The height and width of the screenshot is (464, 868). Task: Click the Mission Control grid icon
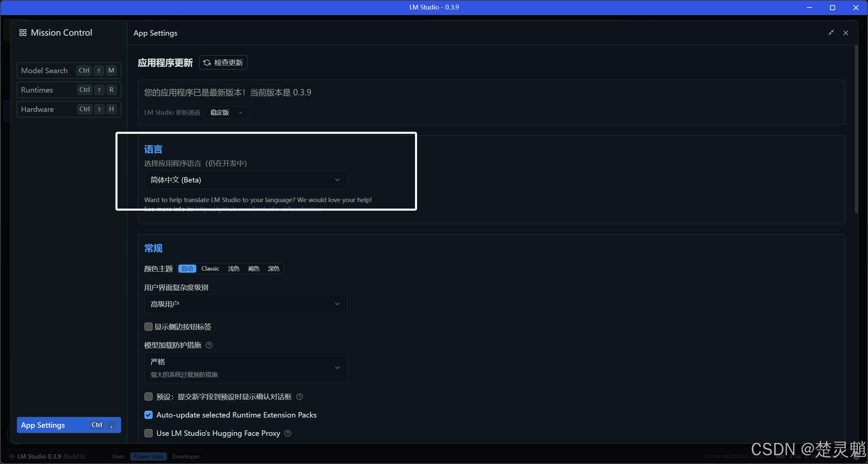(23, 33)
